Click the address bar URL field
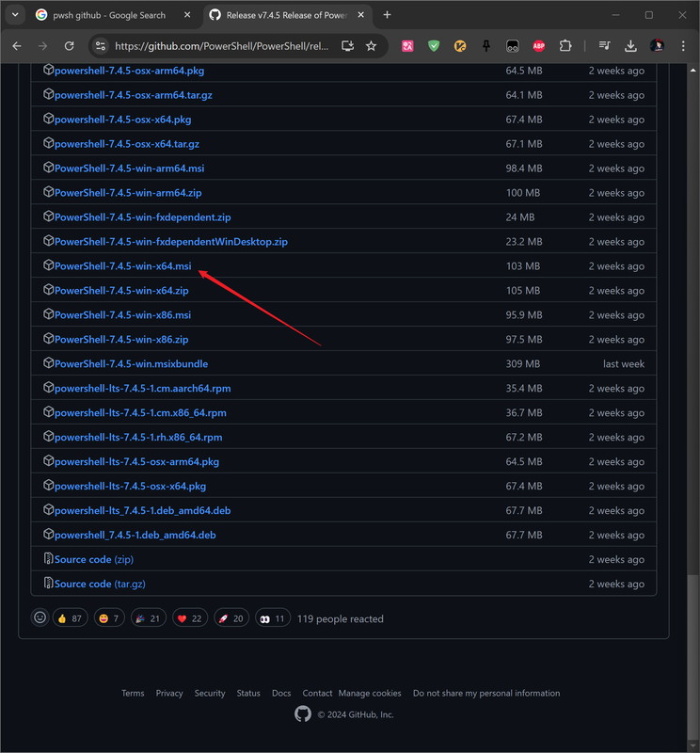The height and width of the screenshot is (753, 700). 222,46
